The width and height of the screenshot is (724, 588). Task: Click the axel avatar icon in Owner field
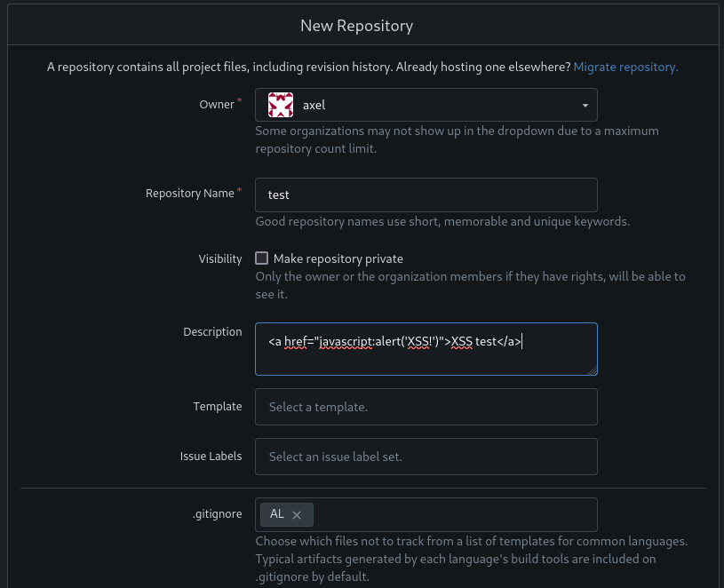(281, 105)
